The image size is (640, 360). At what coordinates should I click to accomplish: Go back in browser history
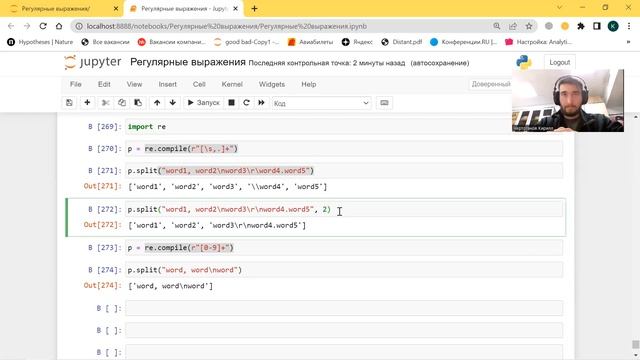coord(11,26)
